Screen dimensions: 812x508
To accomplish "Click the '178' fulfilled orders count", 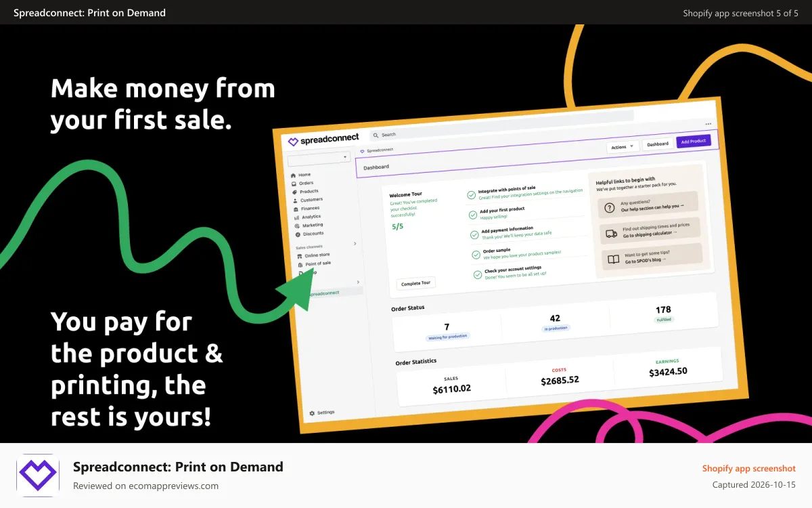I will click(663, 310).
